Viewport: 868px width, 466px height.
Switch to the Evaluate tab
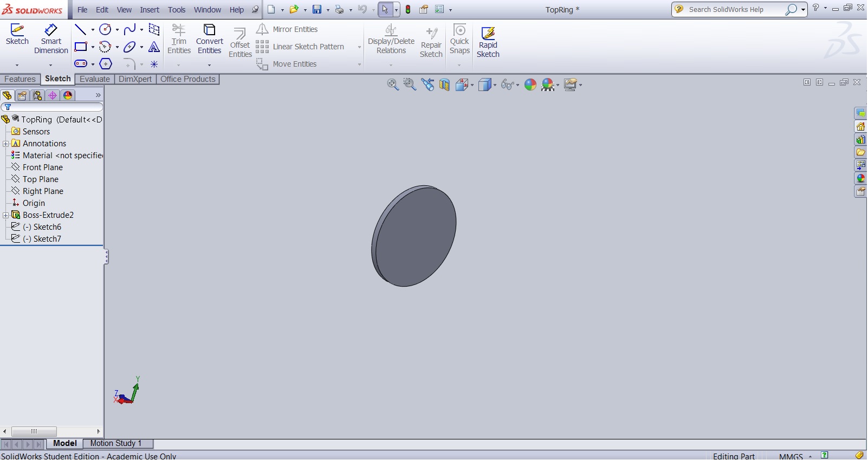[x=95, y=79]
